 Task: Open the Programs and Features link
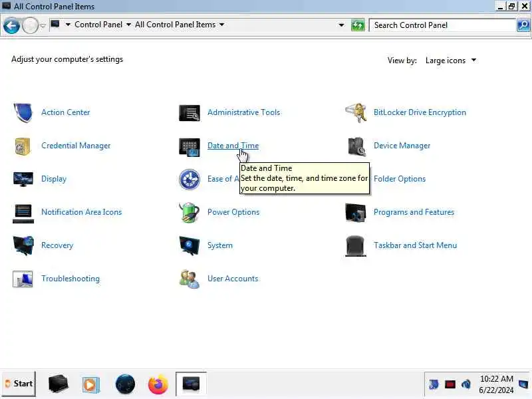pyautogui.click(x=414, y=212)
